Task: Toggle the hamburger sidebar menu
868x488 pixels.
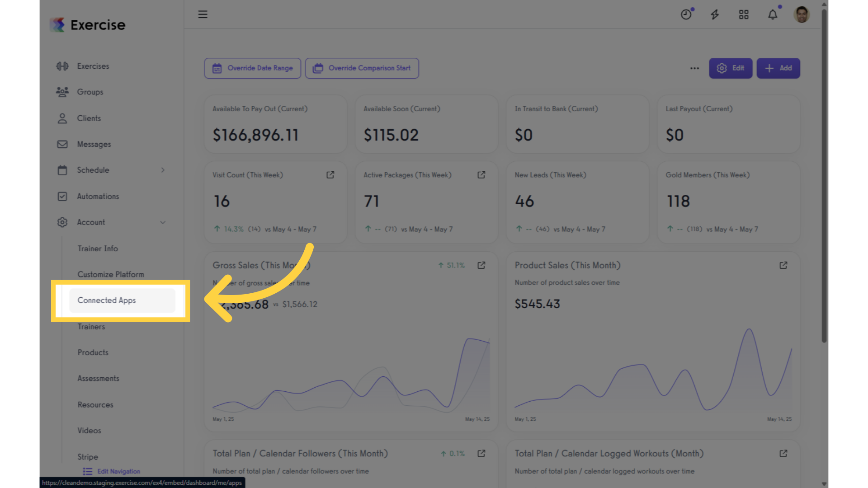Action: [x=203, y=14]
